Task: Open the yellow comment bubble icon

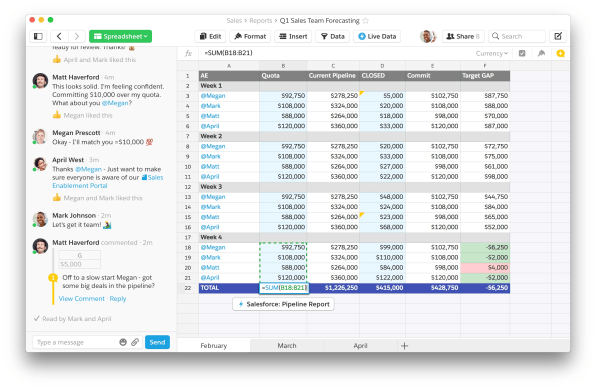Action: point(560,53)
